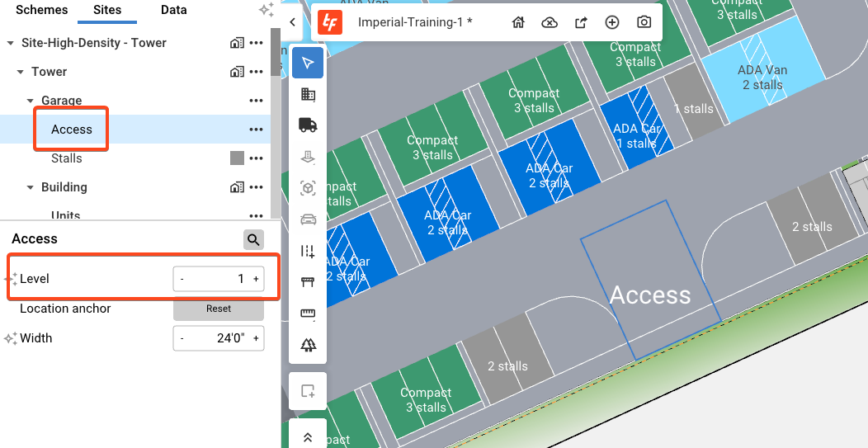This screenshot has height=448, width=868.
Task: Click the Stalls gray color swatch
Action: pos(237,158)
